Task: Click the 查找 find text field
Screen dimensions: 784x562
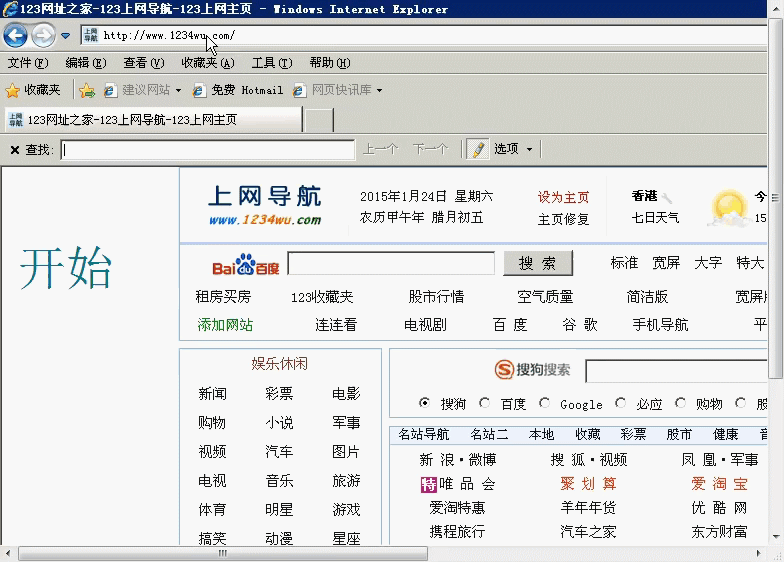Action: [x=208, y=150]
